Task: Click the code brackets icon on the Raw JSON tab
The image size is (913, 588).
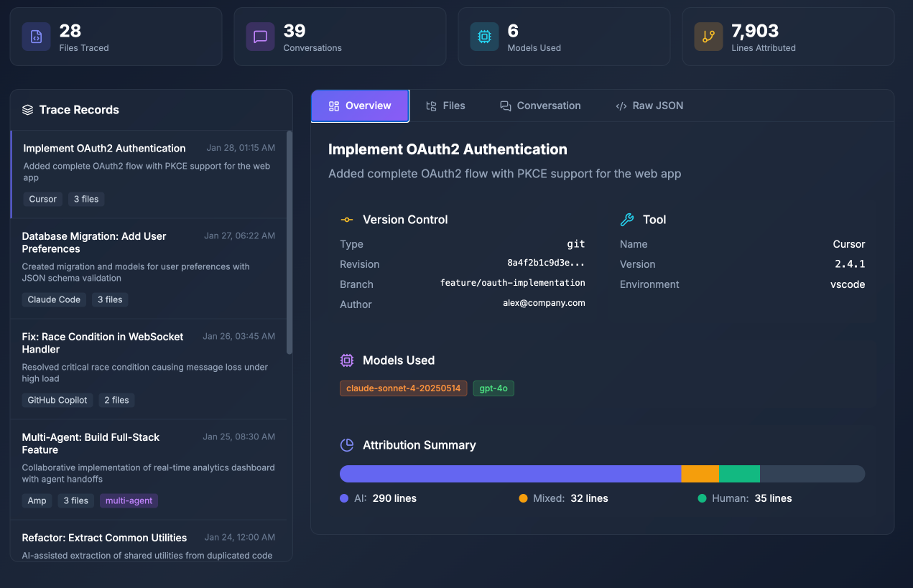Action: coord(621,106)
